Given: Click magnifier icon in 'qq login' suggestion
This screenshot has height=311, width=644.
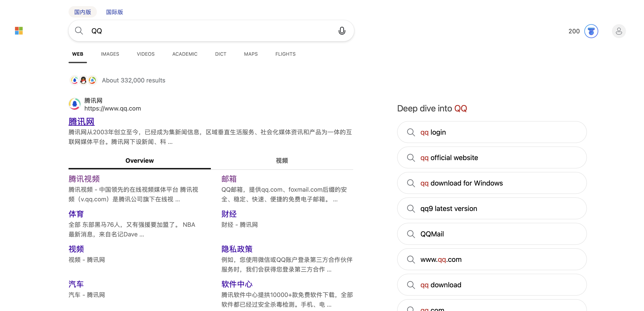Looking at the screenshot, I should pyautogui.click(x=411, y=132).
